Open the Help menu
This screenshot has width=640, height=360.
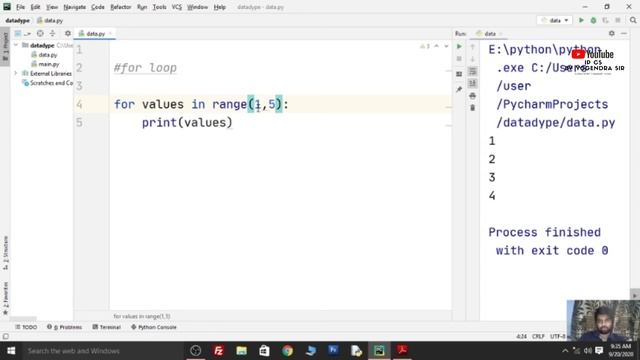(x=220, y=7)
